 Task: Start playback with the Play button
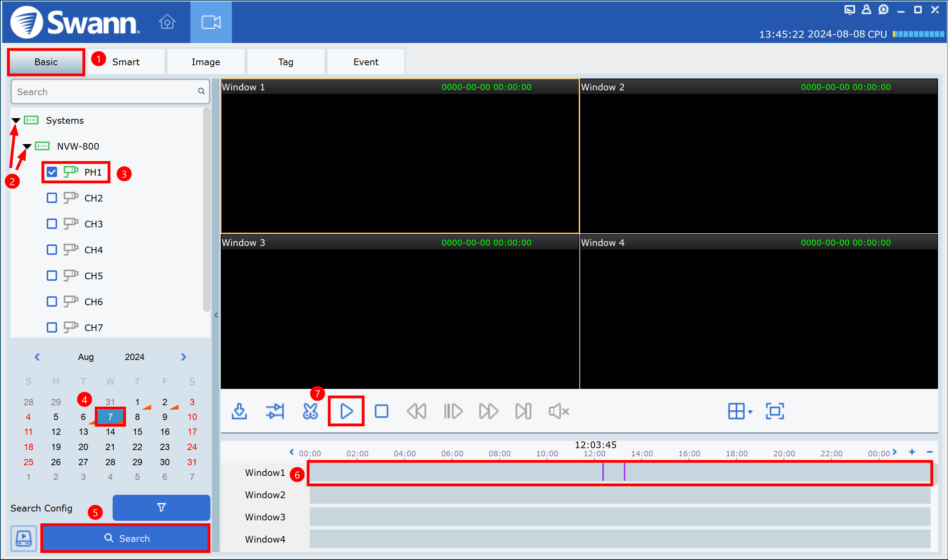pyautogui.click(x=346, y=411)
